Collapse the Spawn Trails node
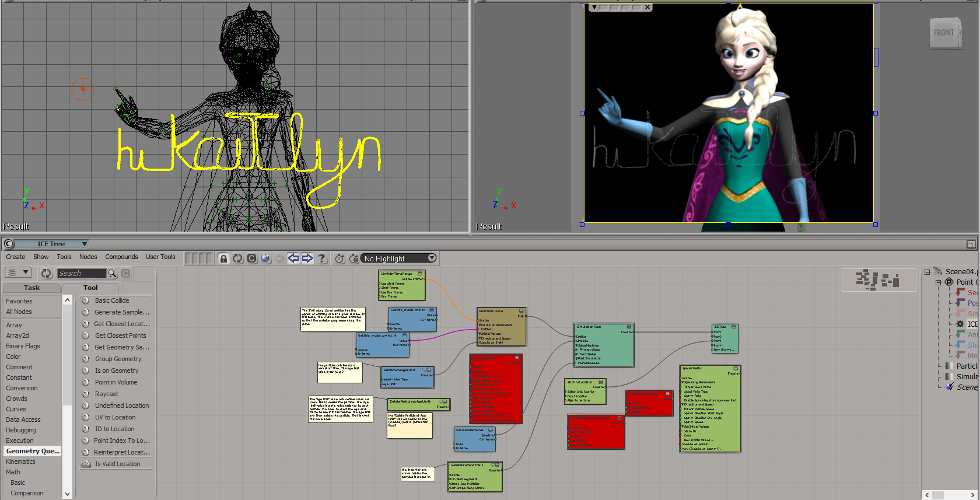The width and height of the screenshot is (980, 500). [736, 368]
